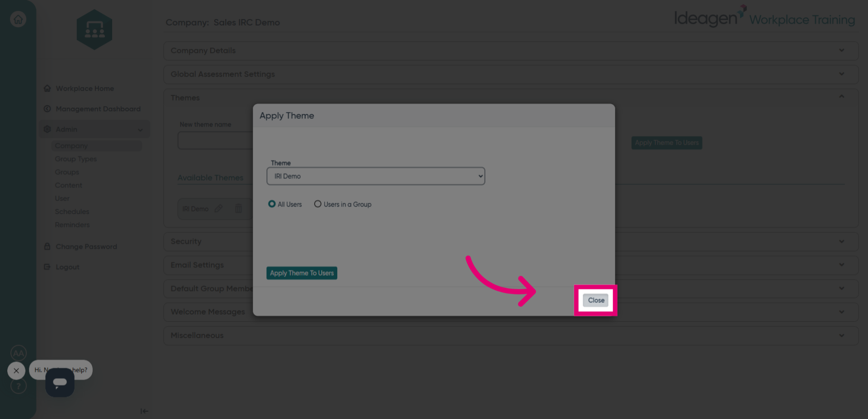The height and width of the screenshot is (419, 868).
Task: Click the Workplace Home house icon
Action: (47, 88)
